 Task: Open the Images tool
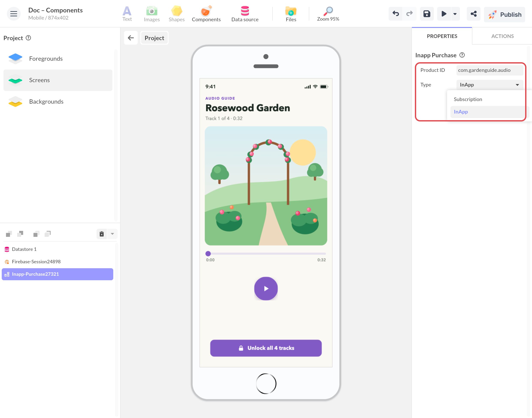coord(152,14)
